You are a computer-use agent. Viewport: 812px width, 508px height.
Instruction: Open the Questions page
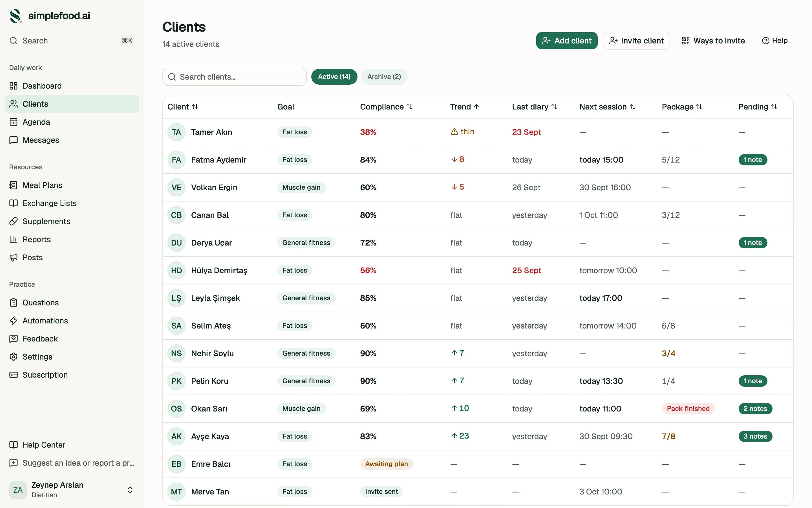tap(71, 303)
